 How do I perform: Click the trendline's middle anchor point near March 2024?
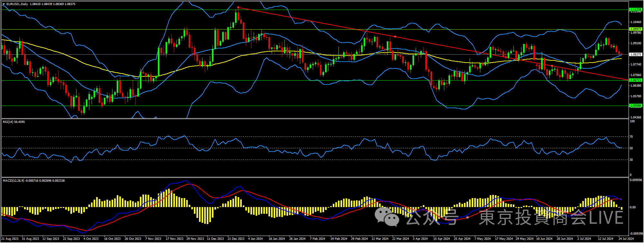point(395,37)
